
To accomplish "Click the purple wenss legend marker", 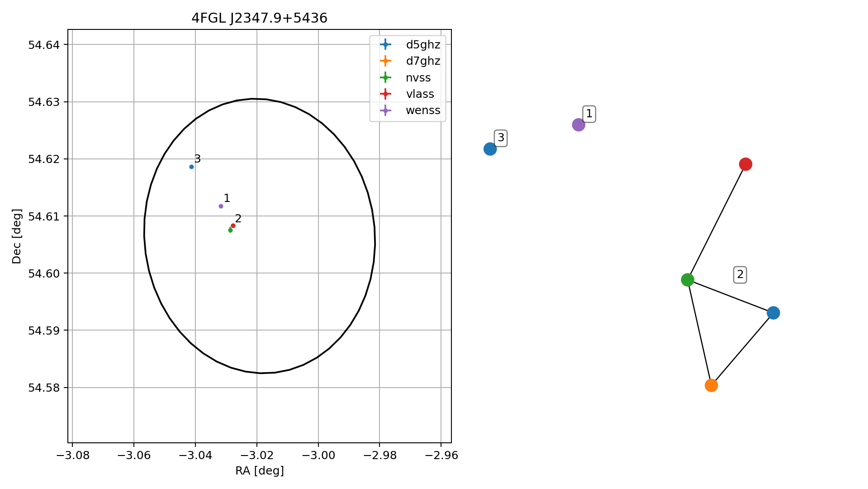I will click(385, 110).
